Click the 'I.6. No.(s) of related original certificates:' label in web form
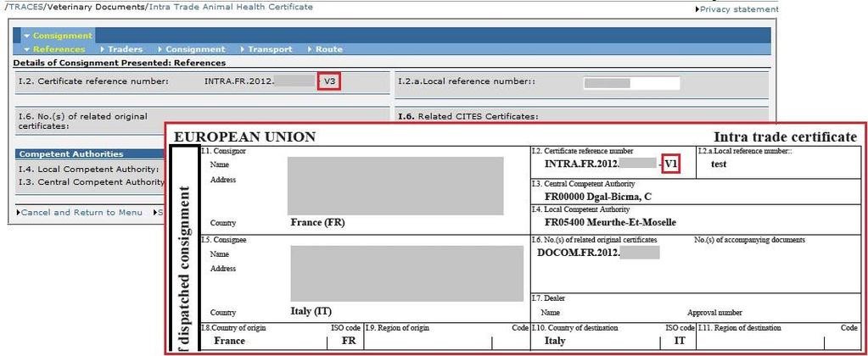The image size is (868, 356). click(83, 121)
